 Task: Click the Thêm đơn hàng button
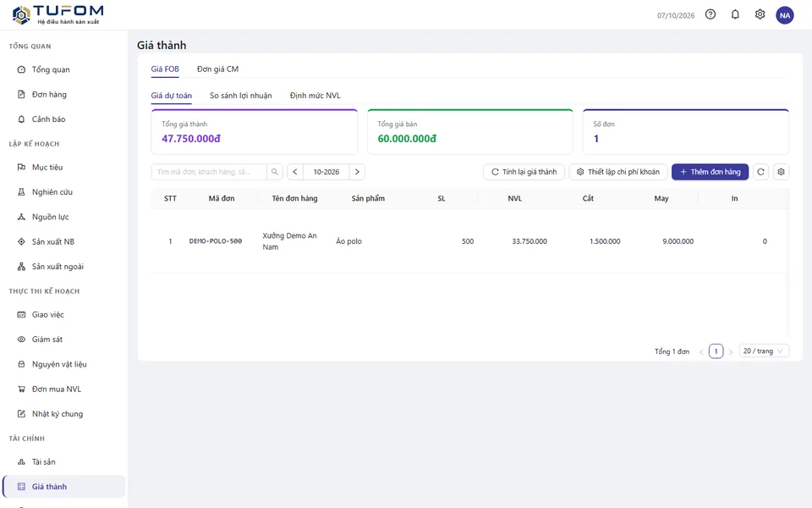point(710,172)
